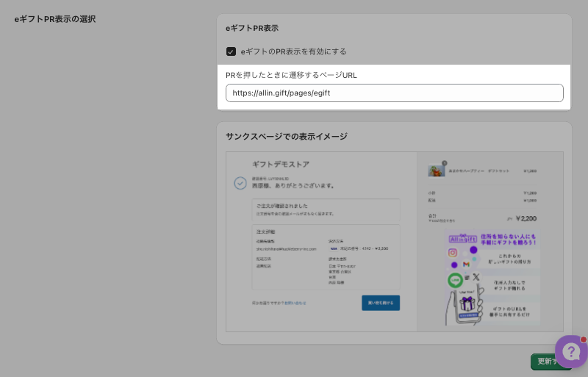Click the order confirmed checkmark circle icon
The width and height of the screenshot is (588, 377).
240,183
